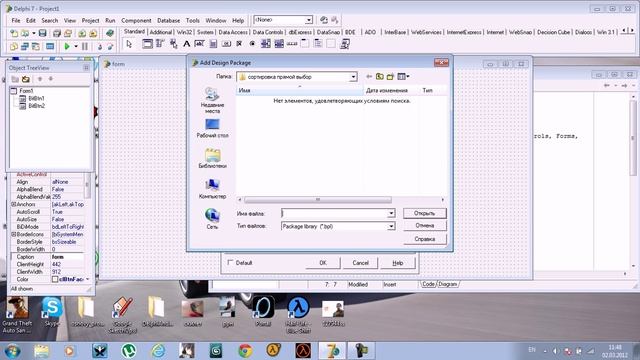Click Computer (Компьютер) in dialog sidebar
The width and height of the screenshot is (640, 360).
point(212,189)
